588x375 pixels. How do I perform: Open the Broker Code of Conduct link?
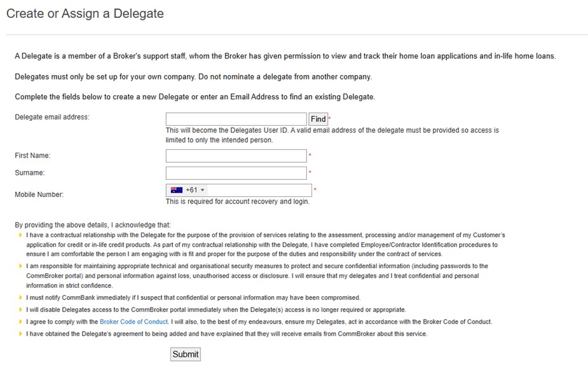pos(133,322)
